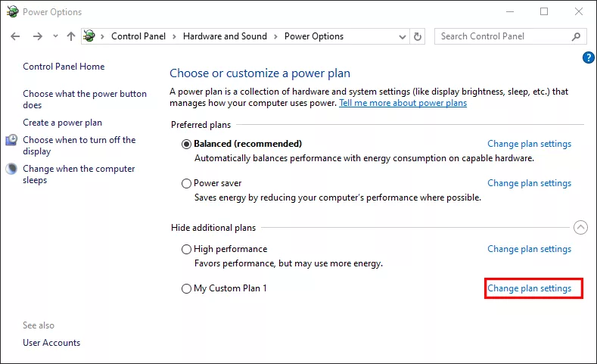The height and width of the screenshot is (364, 597).
Task: Click the Power Options icon in address bar
Action: tap(89, 36)
